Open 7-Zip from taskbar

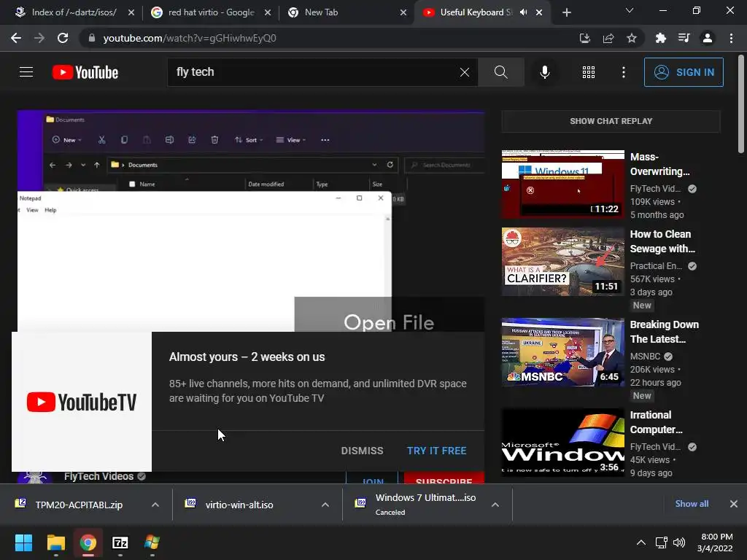pyautogui.click(x=120, y=542)
